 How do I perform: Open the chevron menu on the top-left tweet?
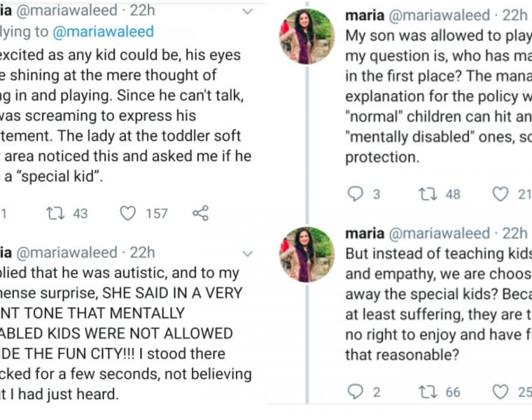coord(247,13)
